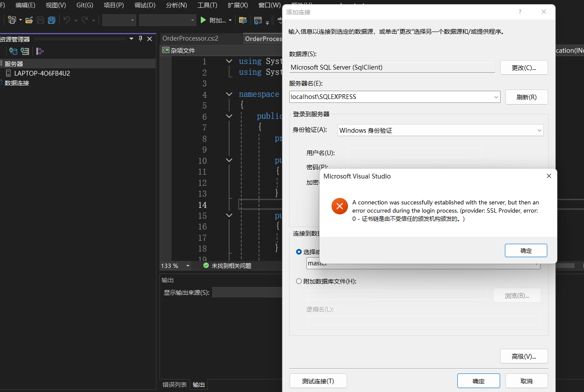Click the green Attach play icon
Viewport: 584px width, 392px height.
(x=203, y=20)
